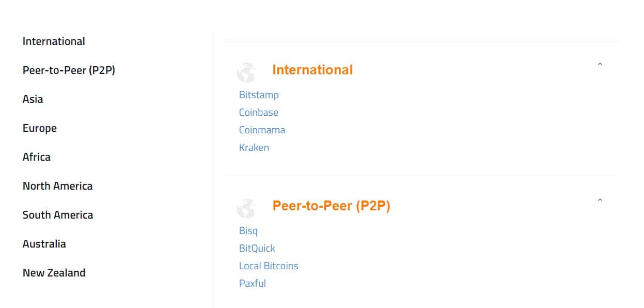
Task: Select Australia in the sidebar
Action: 44,244
